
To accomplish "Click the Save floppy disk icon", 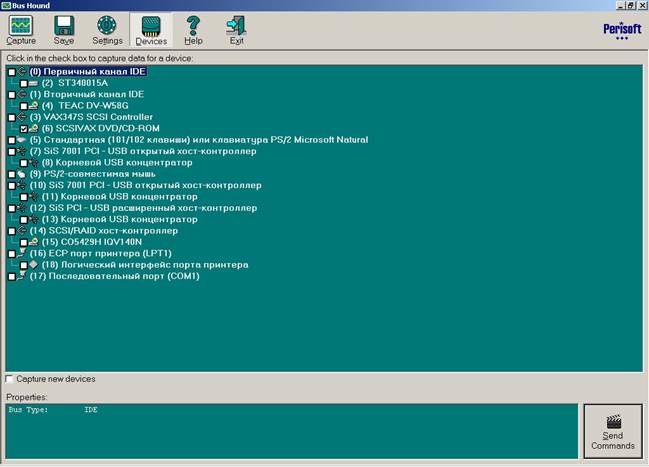I will click(64, 30).
